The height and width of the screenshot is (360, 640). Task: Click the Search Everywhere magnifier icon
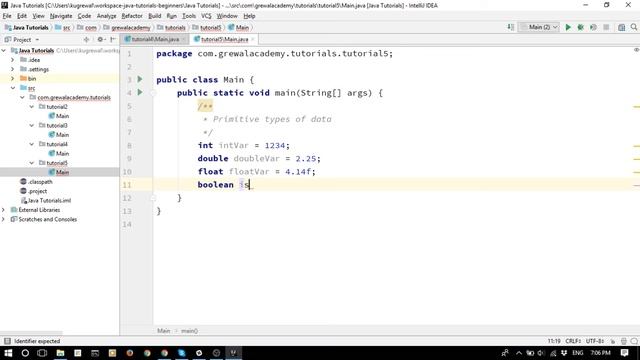[x=634, y=27]
